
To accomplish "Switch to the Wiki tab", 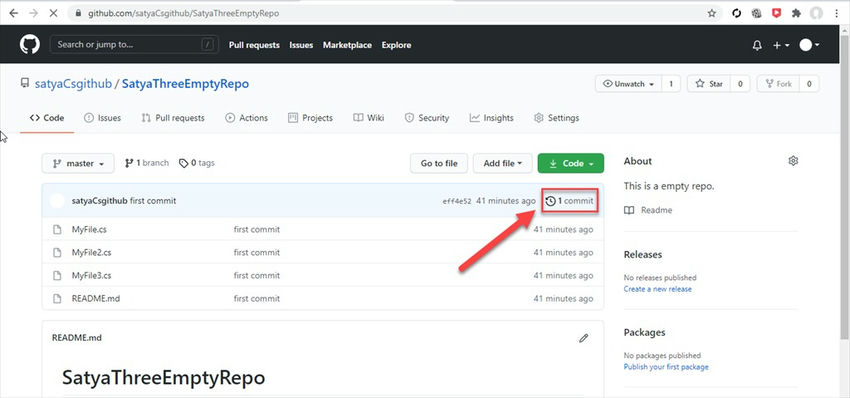I will pyautogui.click(x=369, y=118).
